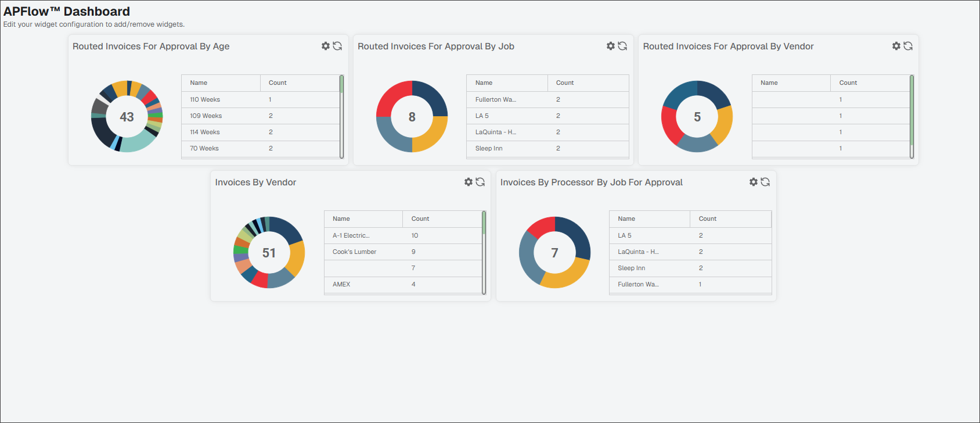
Task: Refresh the Invoices By Vendor widget
Action: click(x=480, y=182)
